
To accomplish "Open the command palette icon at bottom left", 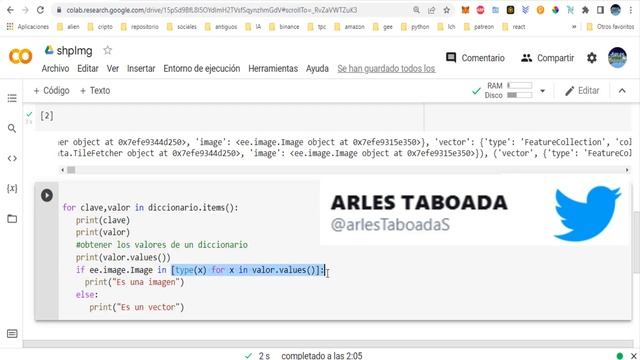I will click(x=12, y=334).
